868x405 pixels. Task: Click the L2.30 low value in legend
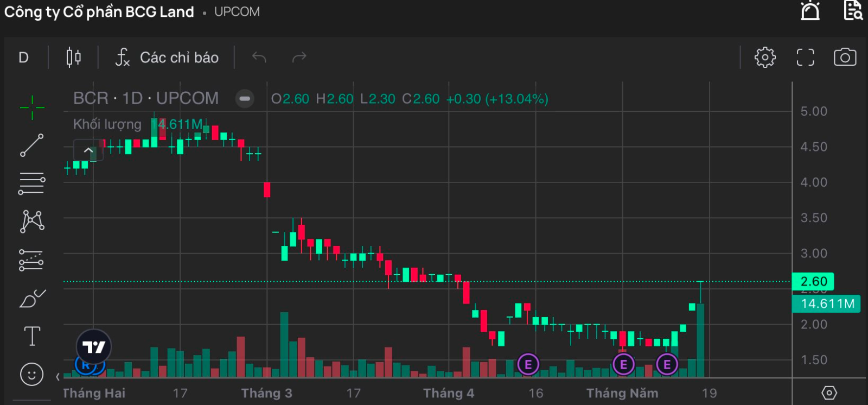[x=378, y=99]
